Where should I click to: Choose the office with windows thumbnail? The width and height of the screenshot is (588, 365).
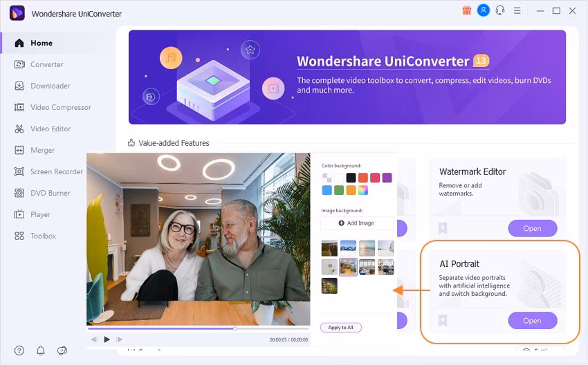367,267
